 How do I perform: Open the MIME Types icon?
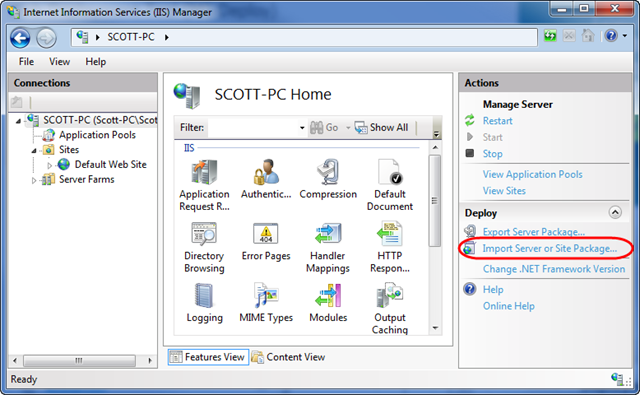(266, 295)
